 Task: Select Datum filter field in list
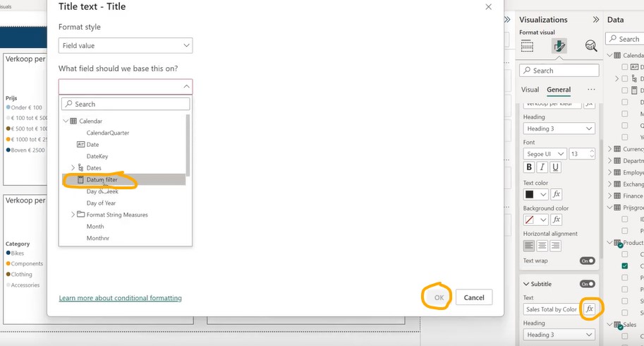click(x=102, y=180)
